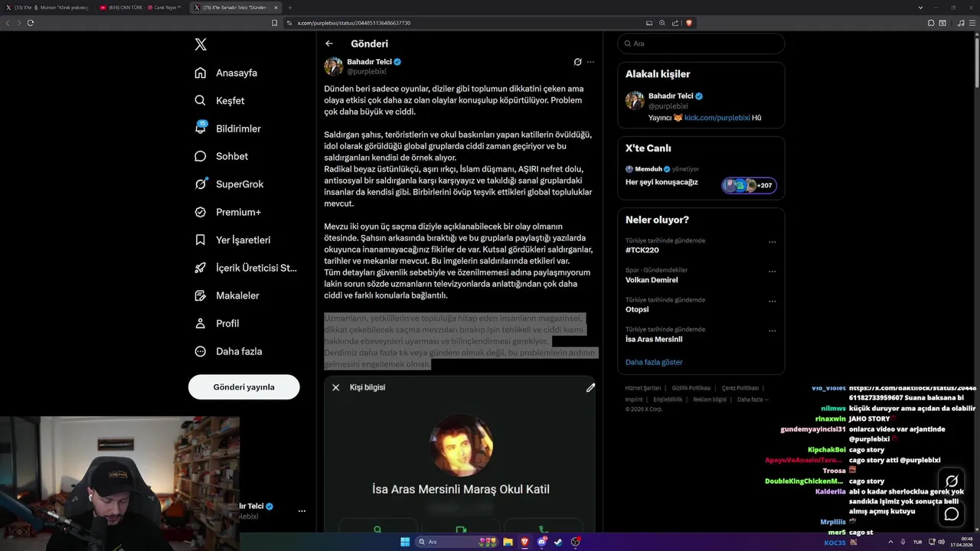Open Makaleler in the sidebar
This screenshot has width=980, height=551.
227,295
